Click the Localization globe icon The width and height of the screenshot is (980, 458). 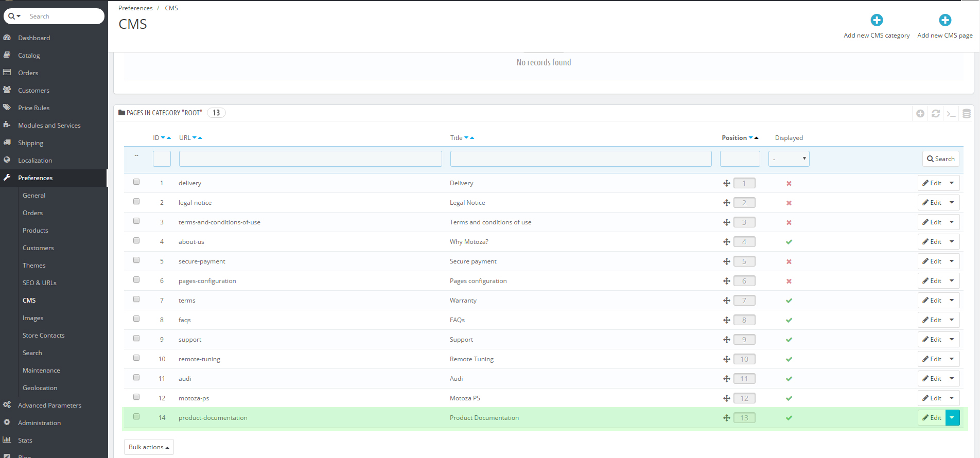[x=7, y=160]
